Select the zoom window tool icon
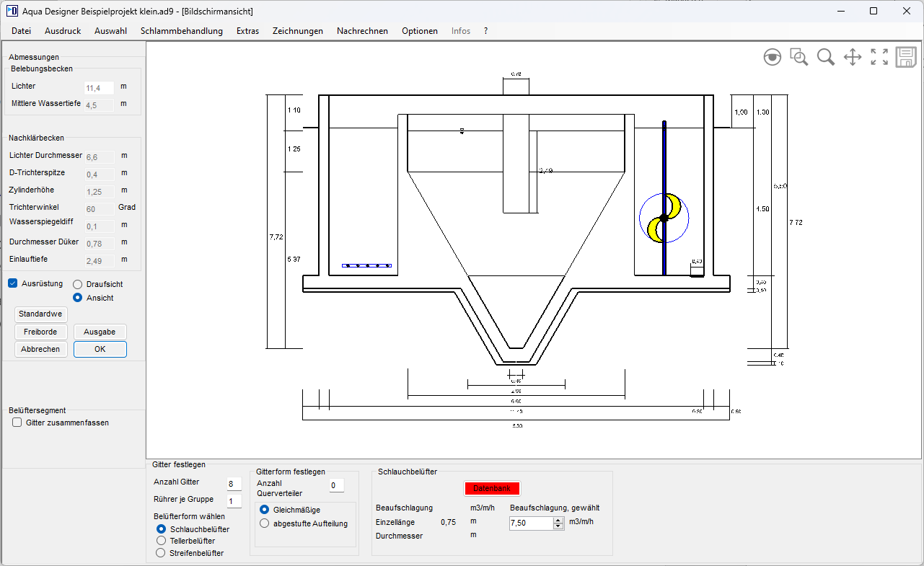This screenshot has width=924, height=566. point(799,58)
